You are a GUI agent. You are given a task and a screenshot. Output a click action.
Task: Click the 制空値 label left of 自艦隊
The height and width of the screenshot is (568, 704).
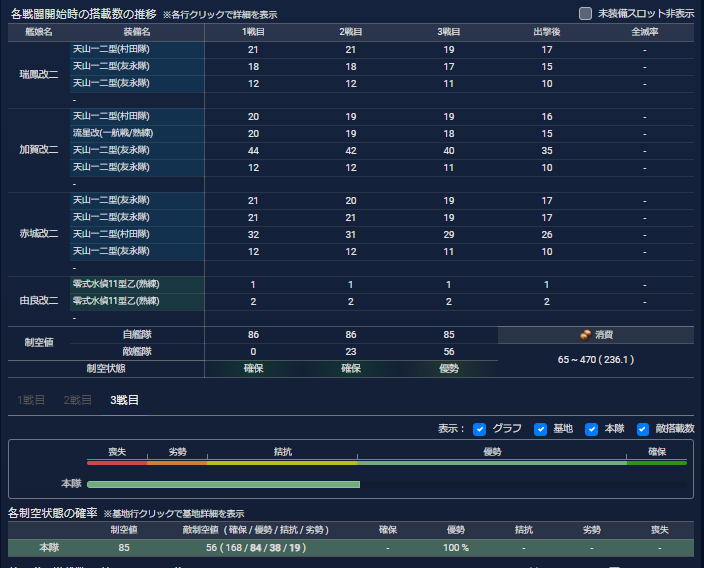tap(39, 343)
